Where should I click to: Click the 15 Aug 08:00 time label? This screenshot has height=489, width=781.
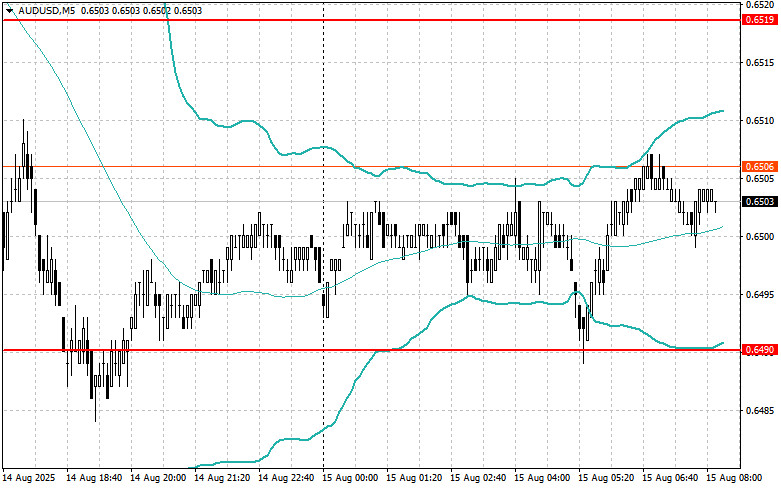734,478
